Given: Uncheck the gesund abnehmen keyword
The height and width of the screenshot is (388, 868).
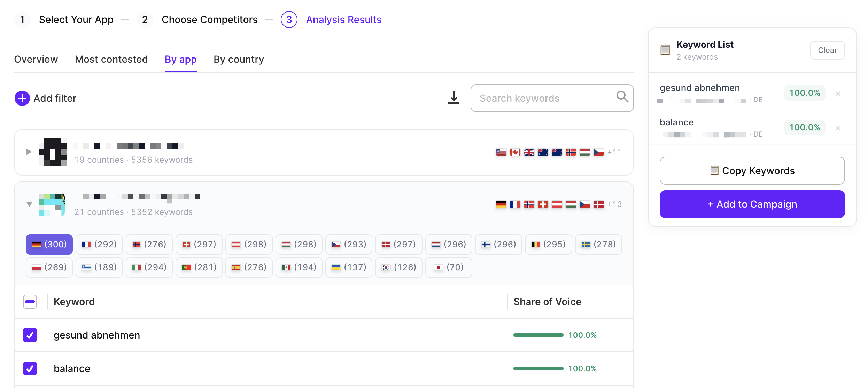Looking at the screenshot, I should tap(30, 335).
